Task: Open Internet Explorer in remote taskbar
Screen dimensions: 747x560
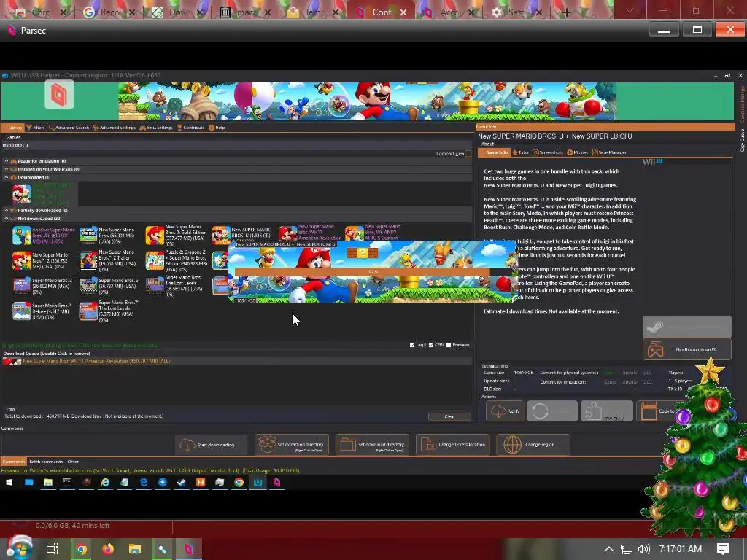Action: 105,483
